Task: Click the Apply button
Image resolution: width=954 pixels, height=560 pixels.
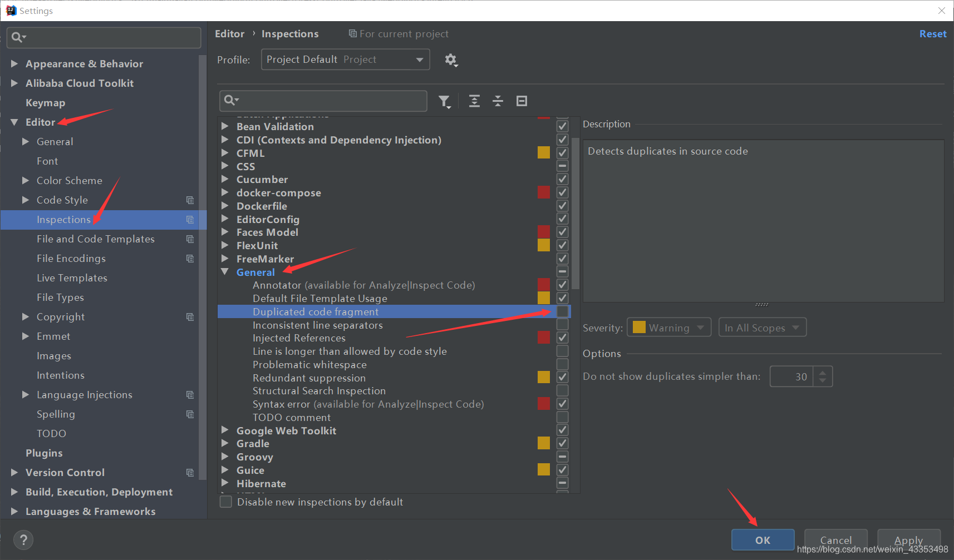Action: pyautogui.click(x=908, y=540)
